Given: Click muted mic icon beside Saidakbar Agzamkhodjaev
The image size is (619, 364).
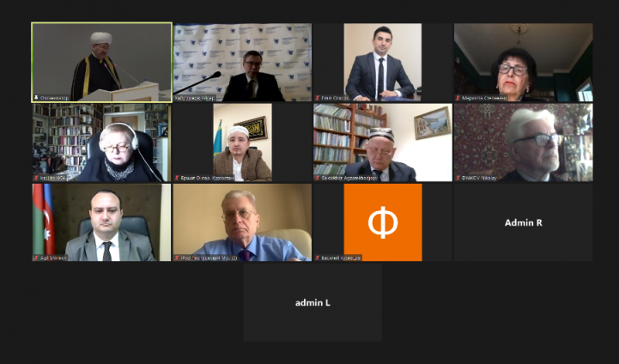Looking at the screenshot, I should pyautogui.click(x=318, y=178).
